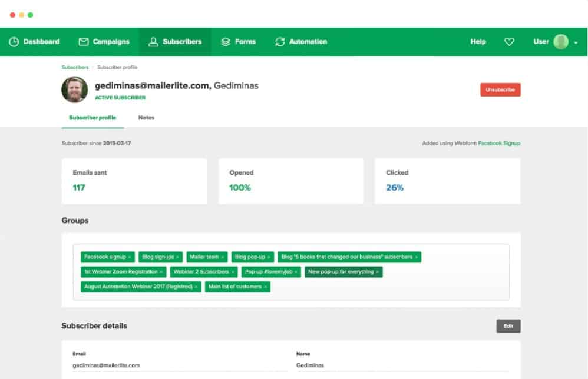Viewport: 588px width, 379px height.
Task: Click the user avatar in navbar
Action: tap(560, 42)
